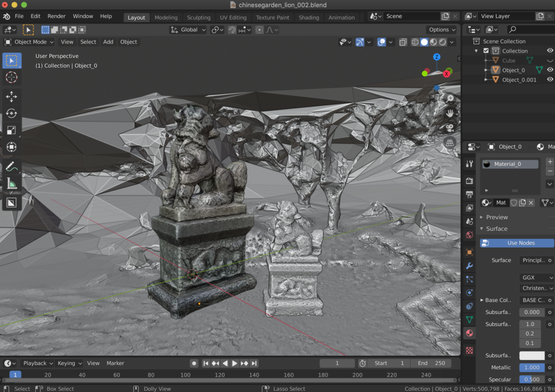Activate the Rotate tool
Viewport: 555px width, 392px height.
[x=11, y=113]
